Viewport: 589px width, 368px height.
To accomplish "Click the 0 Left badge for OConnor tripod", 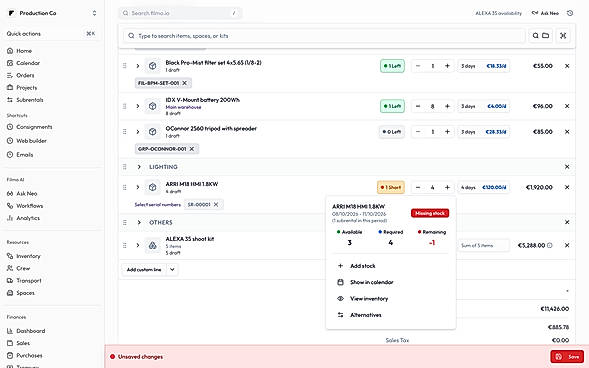I will [x=391, y=132].
